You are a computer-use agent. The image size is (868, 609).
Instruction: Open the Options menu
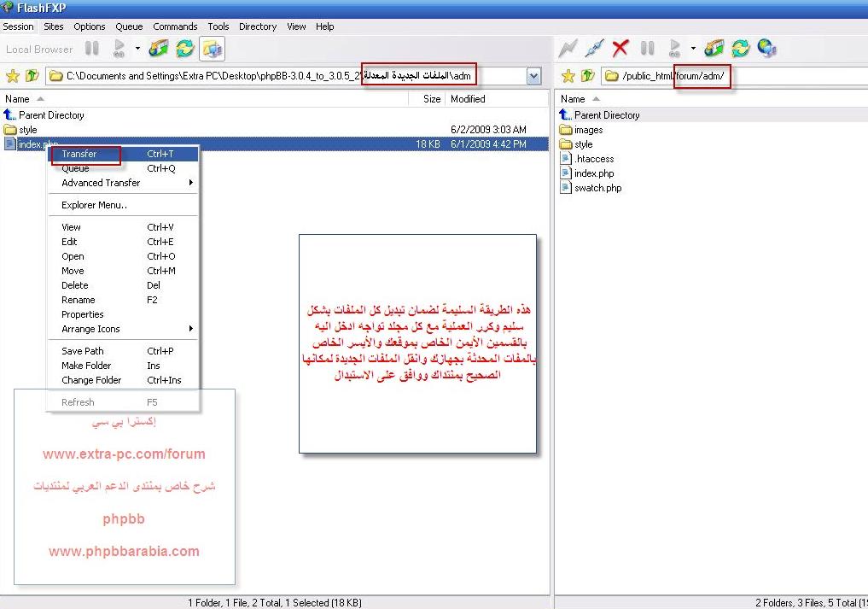(x=89, y=26)
